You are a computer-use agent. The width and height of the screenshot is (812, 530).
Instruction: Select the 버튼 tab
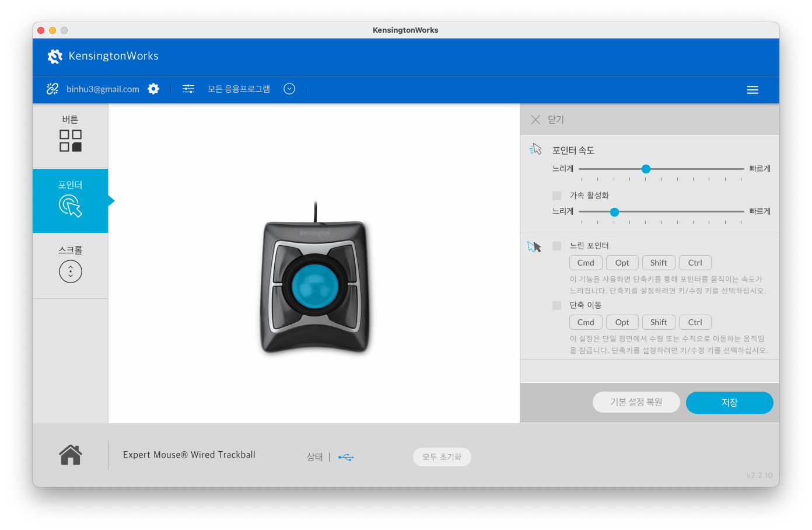(71, 136)
